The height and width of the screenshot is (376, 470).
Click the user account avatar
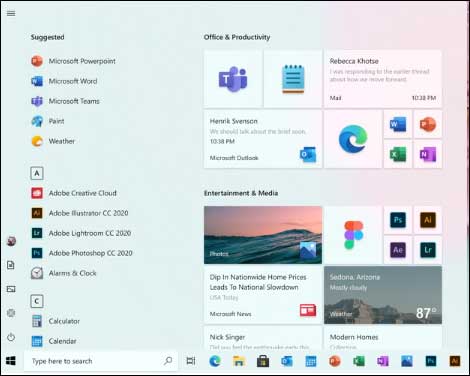coord(11,241)
